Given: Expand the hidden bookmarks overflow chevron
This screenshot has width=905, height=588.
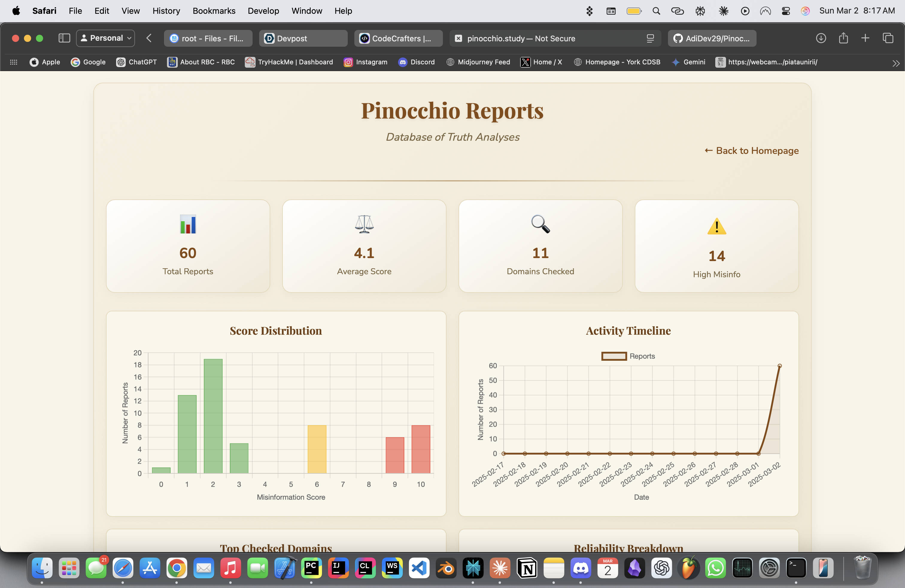Looking at the screenshot, I should pos(896,63).
